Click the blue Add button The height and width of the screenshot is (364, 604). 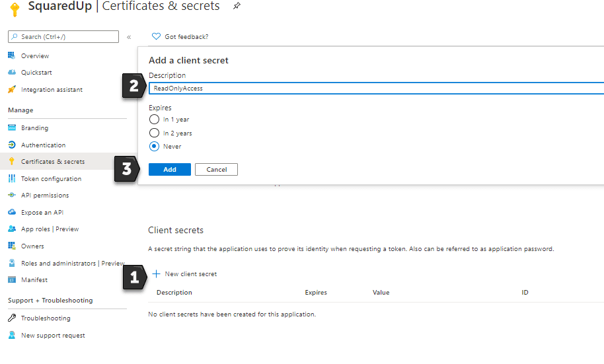(169, 170)
